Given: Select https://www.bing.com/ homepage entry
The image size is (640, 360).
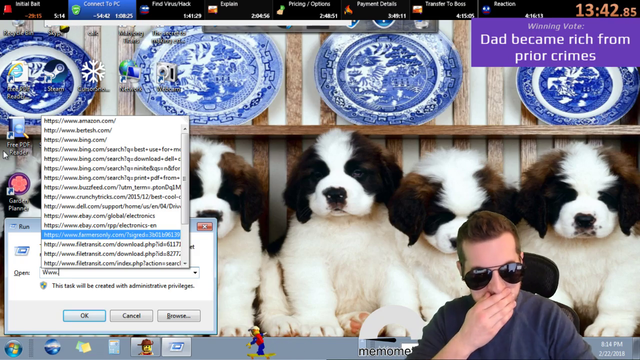Looking at the screenshot, I should (111, 140).
